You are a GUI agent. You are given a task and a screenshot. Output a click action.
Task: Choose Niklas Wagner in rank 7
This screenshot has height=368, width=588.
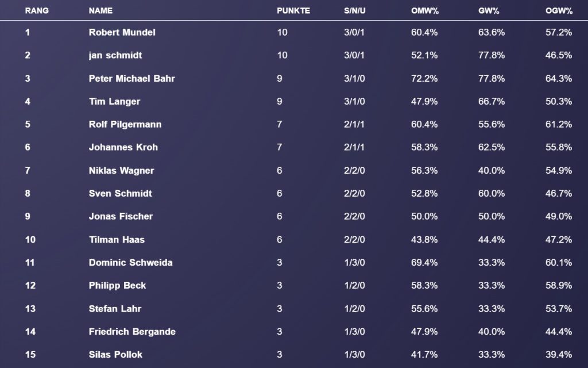tap(121, 170)
